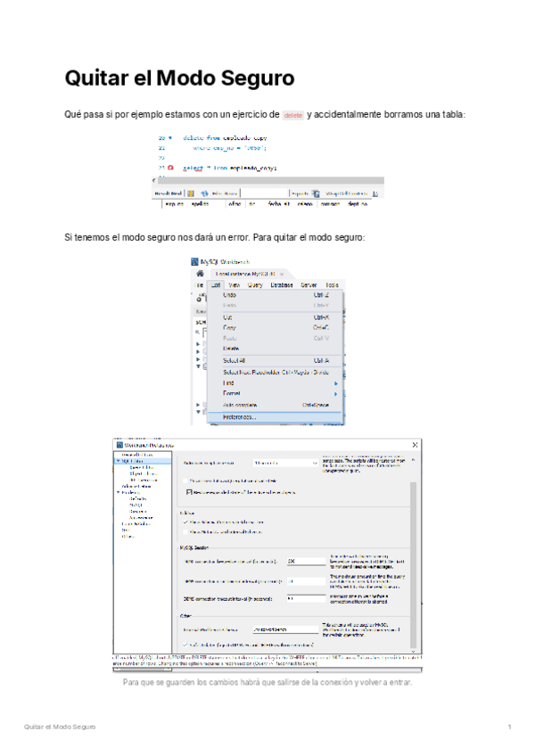The width and height of the screenshot is (535, 756).
Task: Open the Tools menu
Action: 332,285
